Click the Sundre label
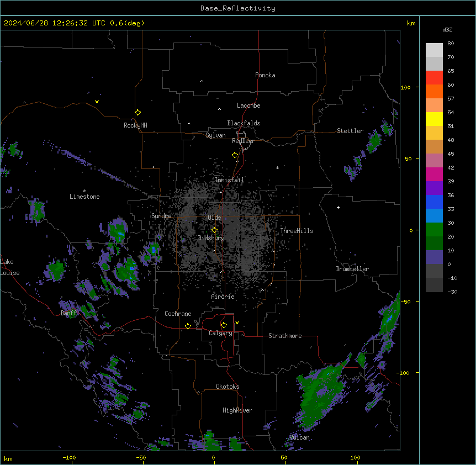The height and width of the screenshot is (465, 476). (161, 216)
